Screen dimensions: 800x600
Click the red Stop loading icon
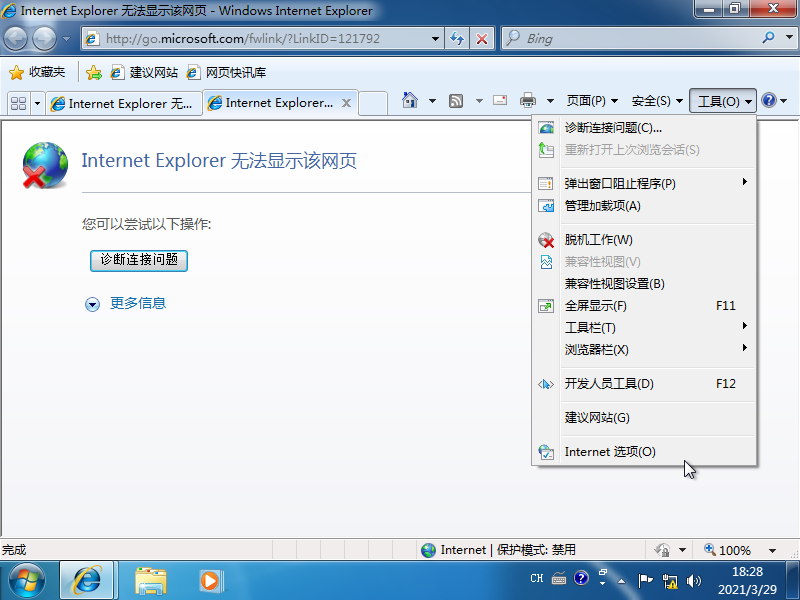pos(483,38)
